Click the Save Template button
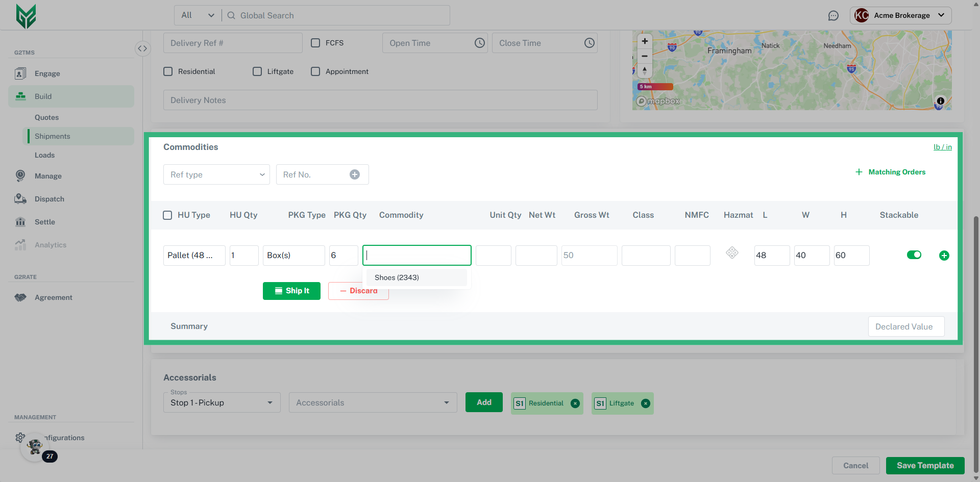The height and width of the screenshot is (482, 980). point(925,466)
